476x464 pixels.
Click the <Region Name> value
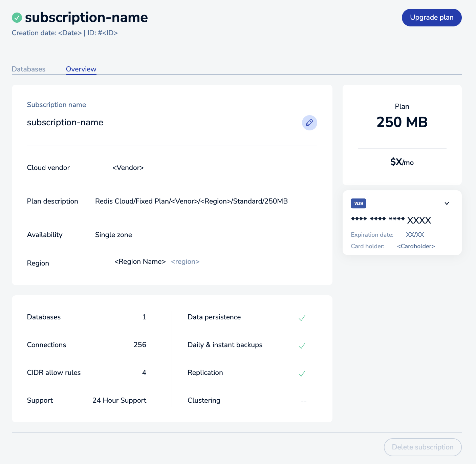pos(140,261)
